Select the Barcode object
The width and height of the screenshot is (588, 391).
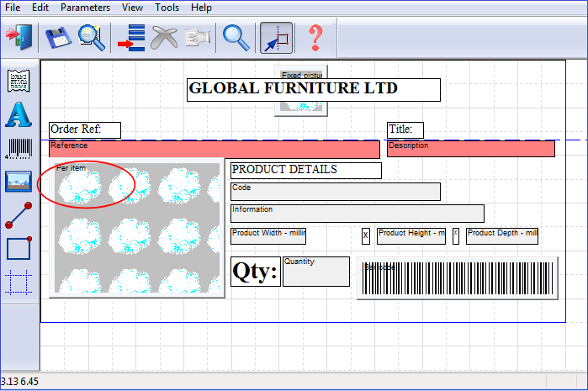[457, 277]
